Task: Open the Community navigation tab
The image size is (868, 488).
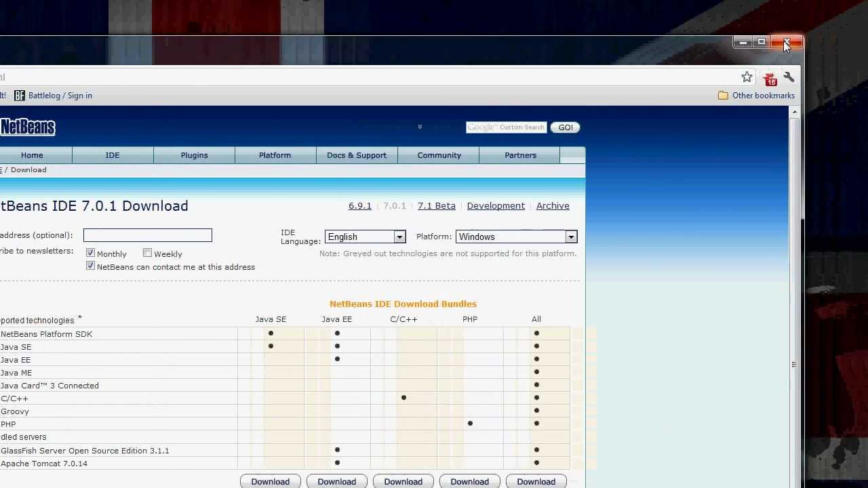Action: coord(439,155)
